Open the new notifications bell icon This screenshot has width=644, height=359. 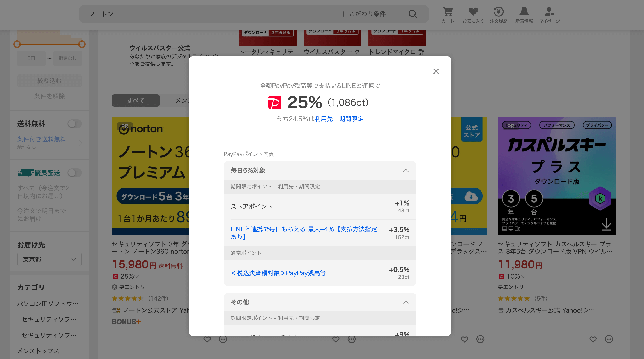pyautogui.click(x=524, y=15)
